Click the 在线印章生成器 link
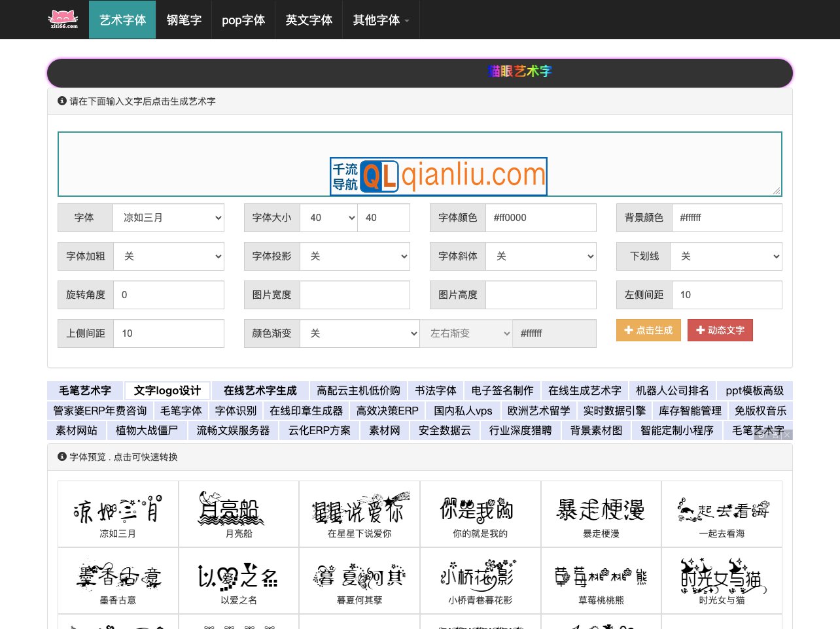Viewport: 840px width, 629px height. point(306,411)
